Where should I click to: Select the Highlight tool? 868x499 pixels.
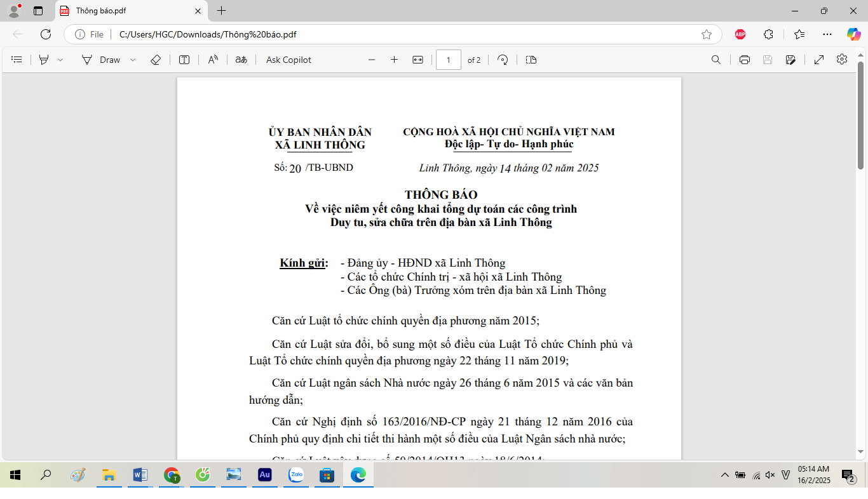44,60
